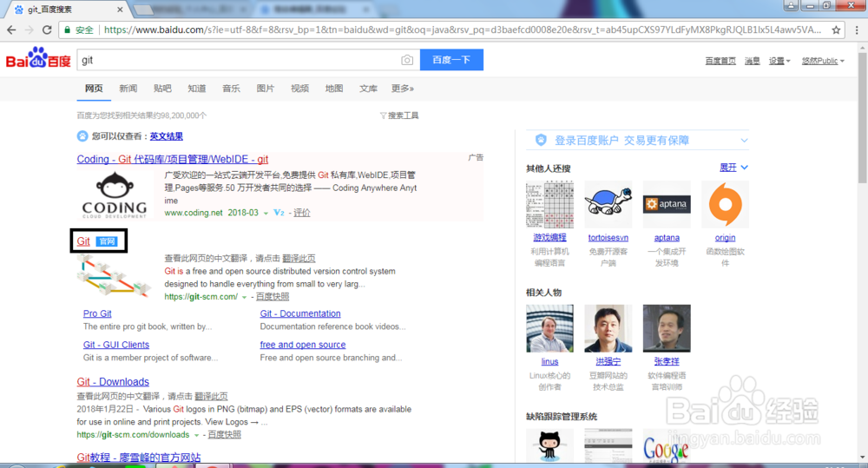This screenshot has height=468, width=868.
Task: Click the 评价 link in ad result
Action: pos(302,213)
